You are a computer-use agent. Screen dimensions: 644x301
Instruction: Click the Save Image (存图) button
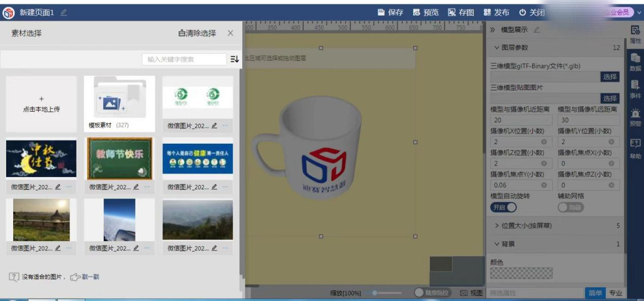click(x=461, y=12)
